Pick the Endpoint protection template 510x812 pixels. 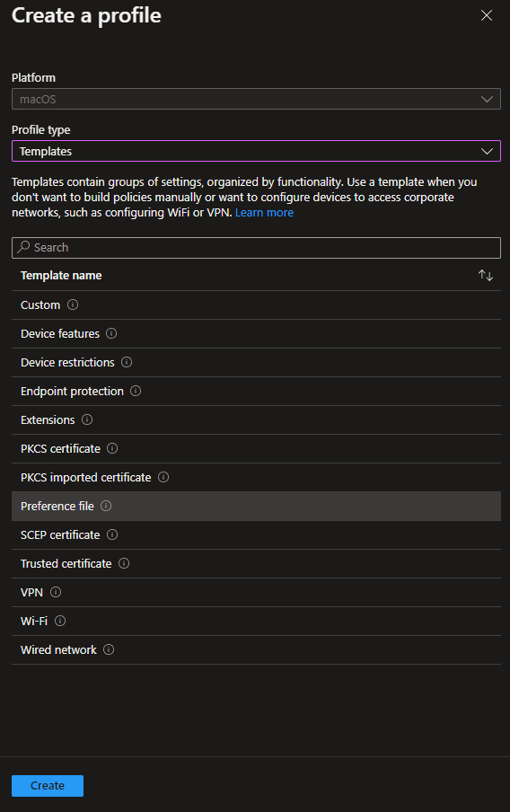(x=256, y=392)
